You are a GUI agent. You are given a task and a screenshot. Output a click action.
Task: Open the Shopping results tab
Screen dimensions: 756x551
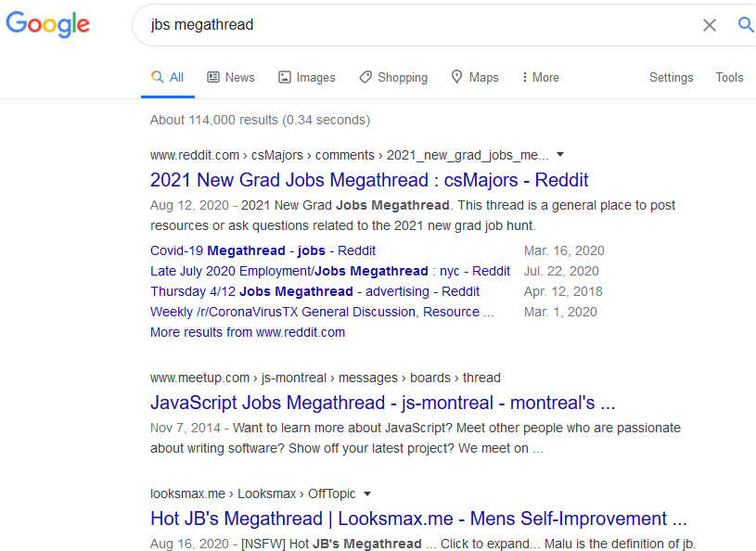point(393,78)
